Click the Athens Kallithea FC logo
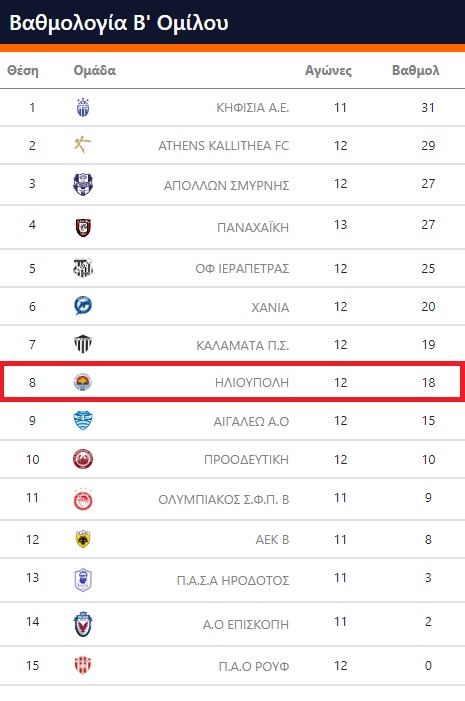Viewport: 465px width, 701px height. [x=83, y=145]
